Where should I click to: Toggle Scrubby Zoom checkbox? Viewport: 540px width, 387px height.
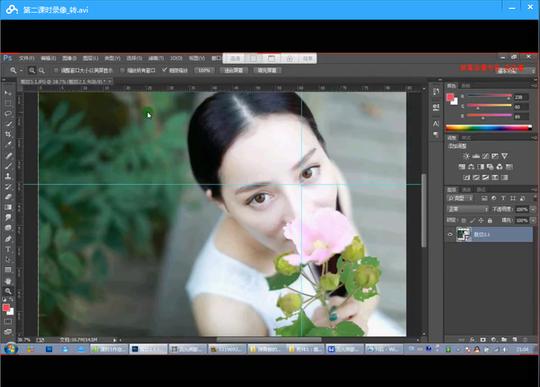pos(164,70)
